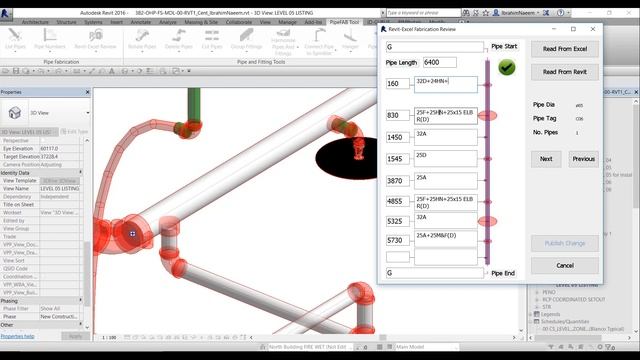Click the purple pipe diagram bar

point(487,162)
